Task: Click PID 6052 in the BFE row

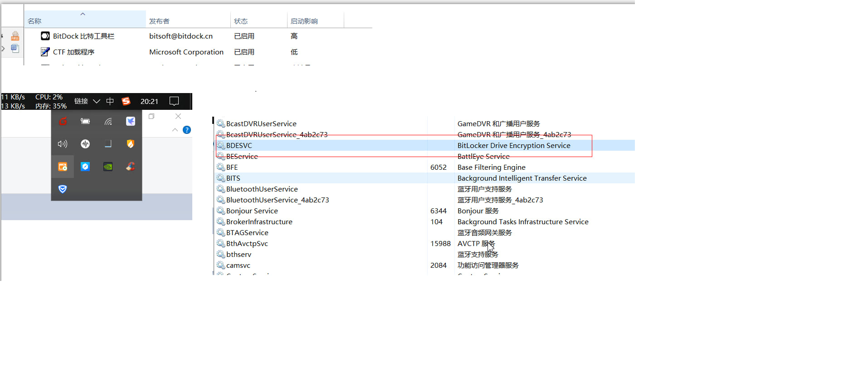Action: coord(439,167)
